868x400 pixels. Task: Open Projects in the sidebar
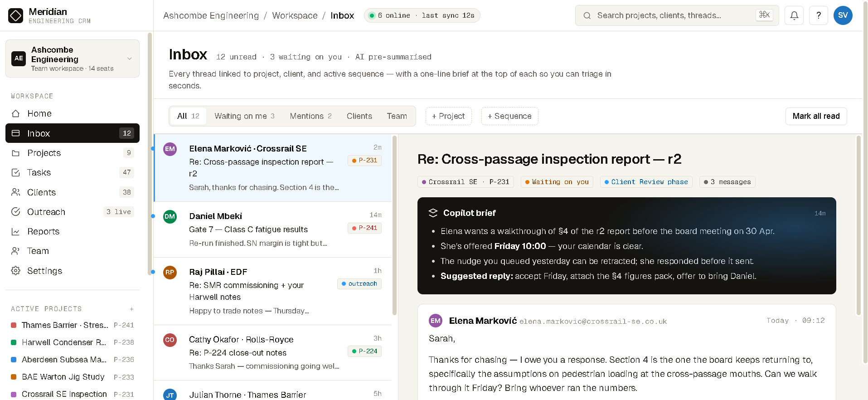click(x=73, y=153)
